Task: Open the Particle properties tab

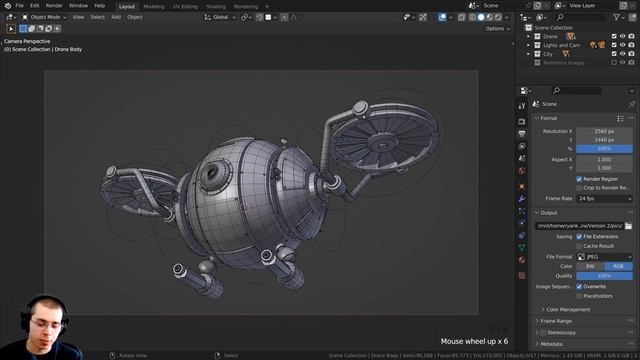Action: (x=522, y=211)
